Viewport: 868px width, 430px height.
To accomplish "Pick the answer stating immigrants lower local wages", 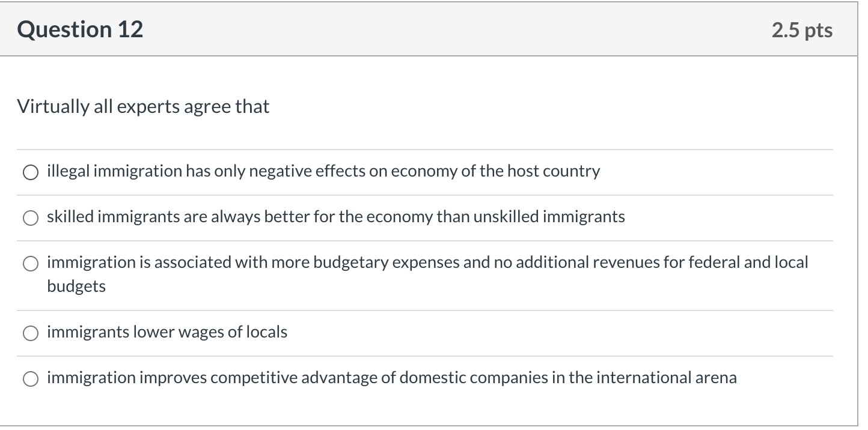I will [x=30, y=333].
